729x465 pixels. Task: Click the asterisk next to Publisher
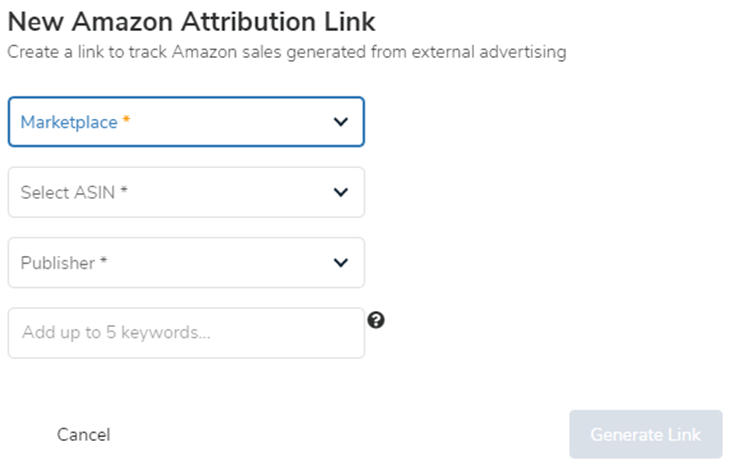(x=104, y=262)
